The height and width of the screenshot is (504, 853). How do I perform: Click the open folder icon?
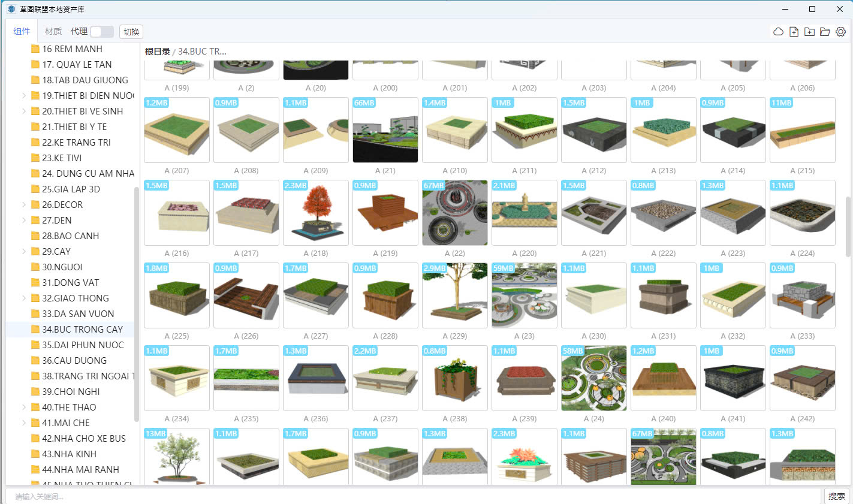[x=825, y=32]
